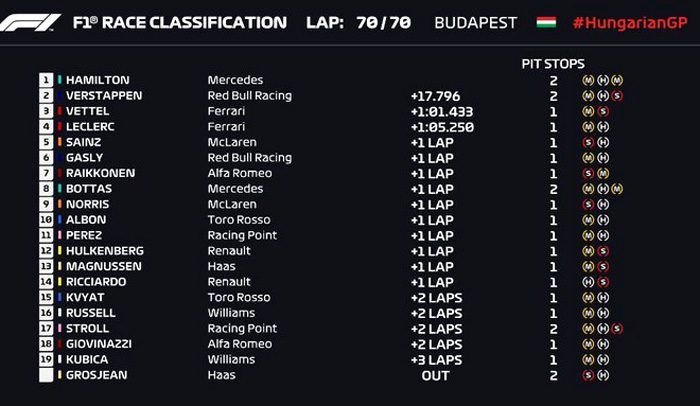Click Ricciardo's hard tyre icon
The width and height of the screenshot is (700, 406).
(x=588, y=282)
